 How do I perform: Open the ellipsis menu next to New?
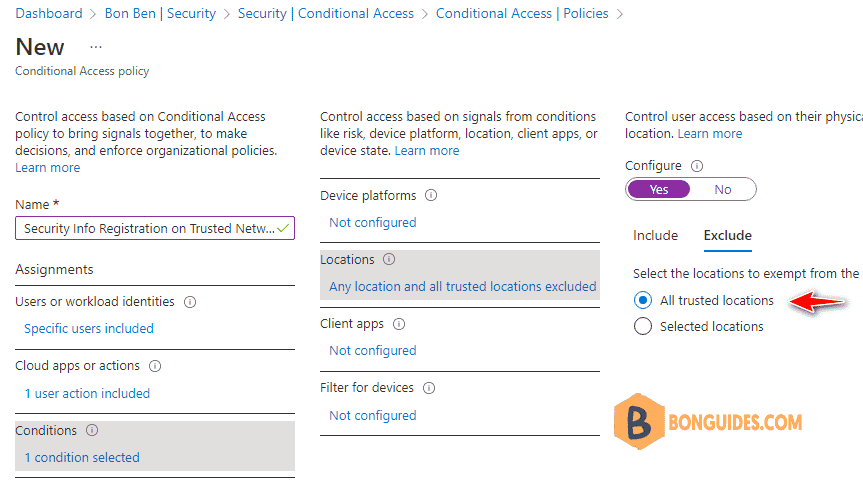(96, 47)
